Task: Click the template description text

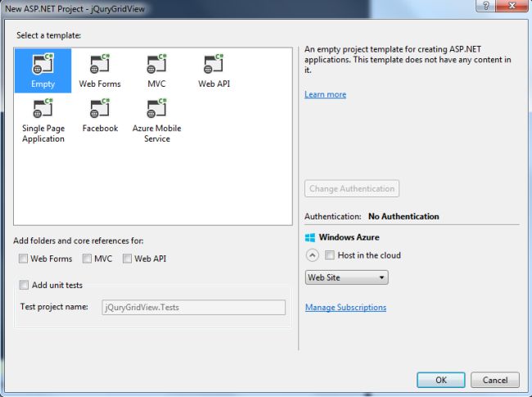Action: pyautogui.click(x=408, y=60)
